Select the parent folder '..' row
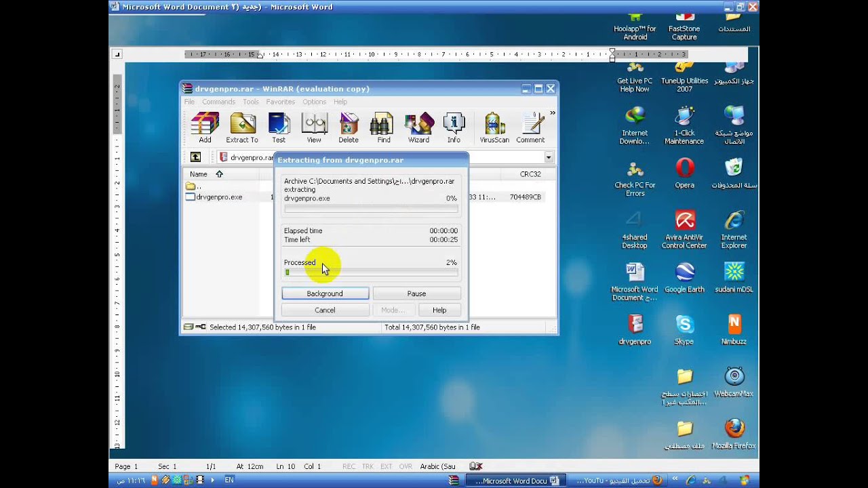The height and width of the screenshot is (488, 868). 194,186
